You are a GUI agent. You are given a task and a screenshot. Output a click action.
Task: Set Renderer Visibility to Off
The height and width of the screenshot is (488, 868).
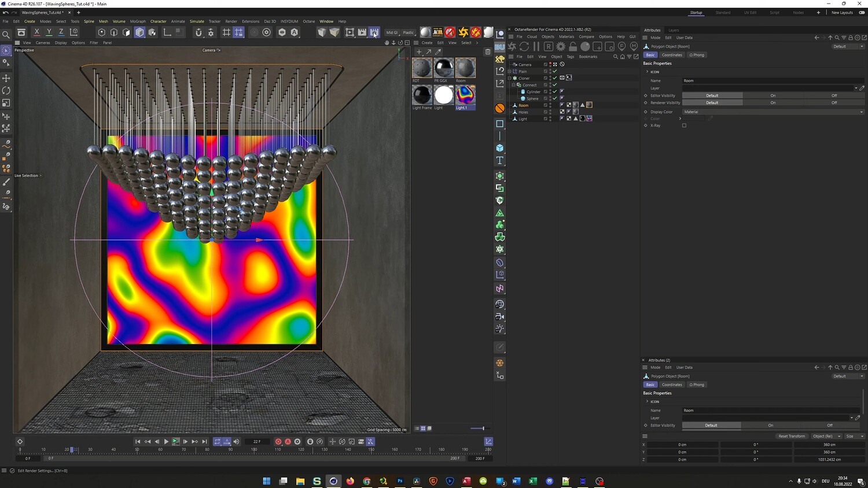pyautogui.click(x=834, y=102)
